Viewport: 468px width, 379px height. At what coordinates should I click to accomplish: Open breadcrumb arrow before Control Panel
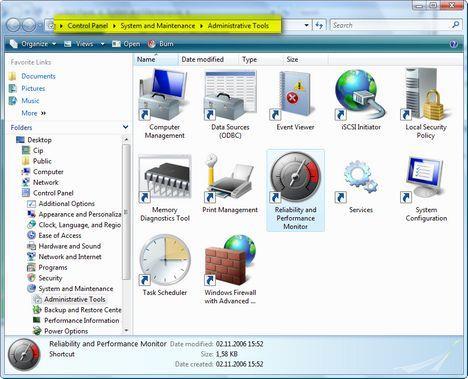click(x=61, y=26)
